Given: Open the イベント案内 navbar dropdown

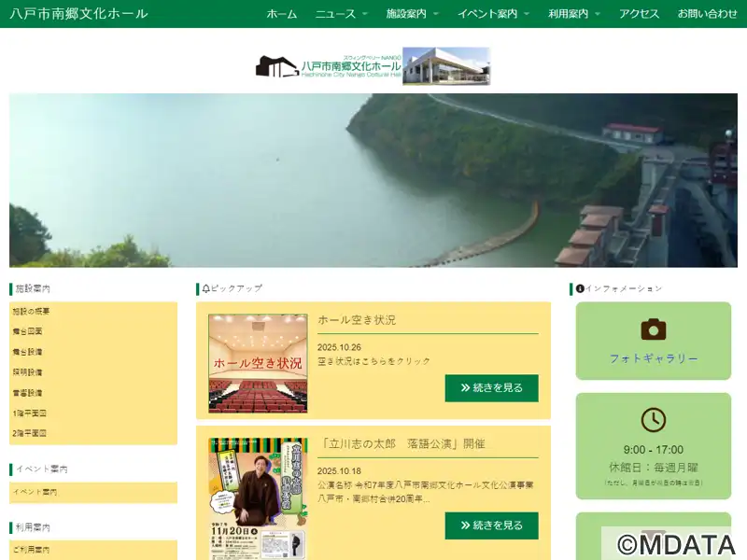Looking at the screenshot, I should pos(493,14).
